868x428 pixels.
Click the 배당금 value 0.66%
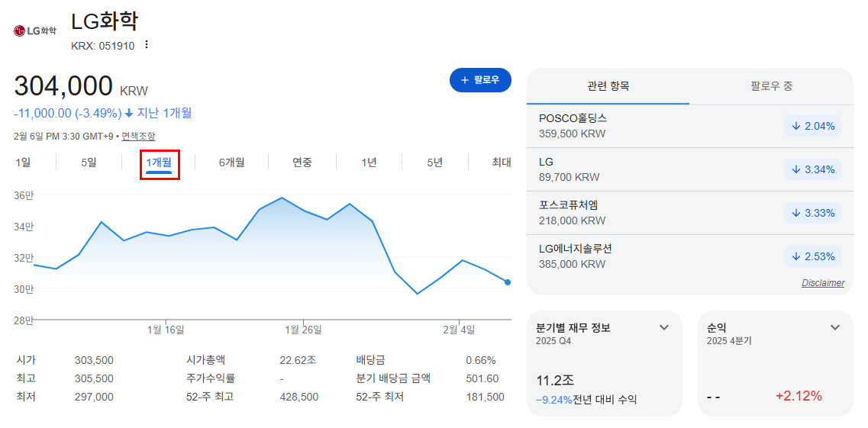481,361
